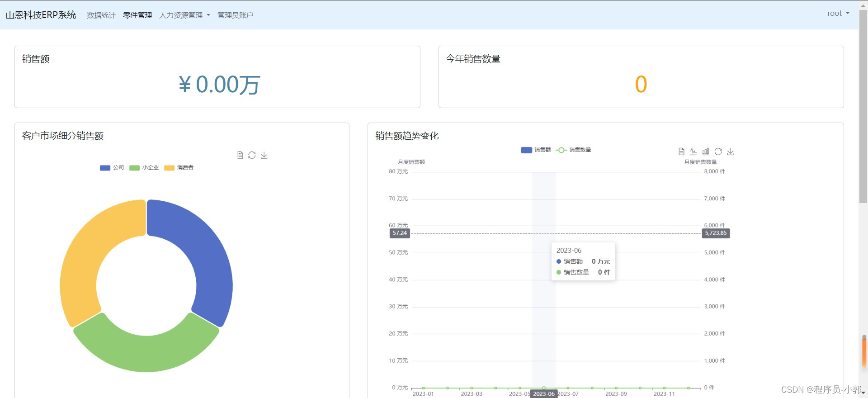Viewport: 868px width, 398px height.
Task: Click the 8,000 件 right axis label
Action: click(714, 171)
